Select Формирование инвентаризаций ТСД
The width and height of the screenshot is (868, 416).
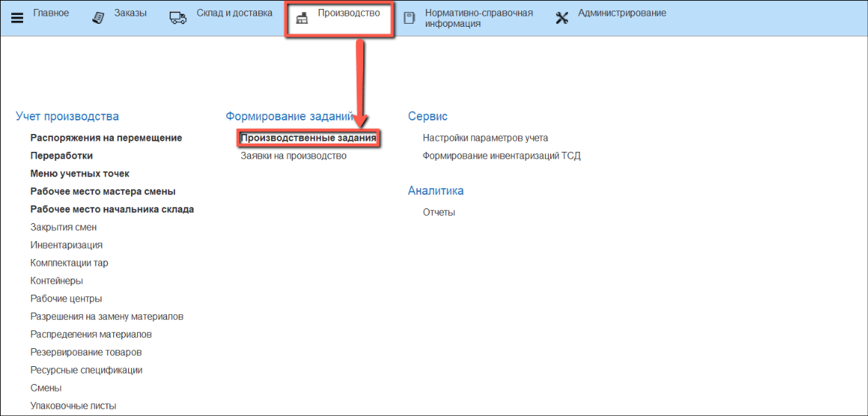click(501, 156)
